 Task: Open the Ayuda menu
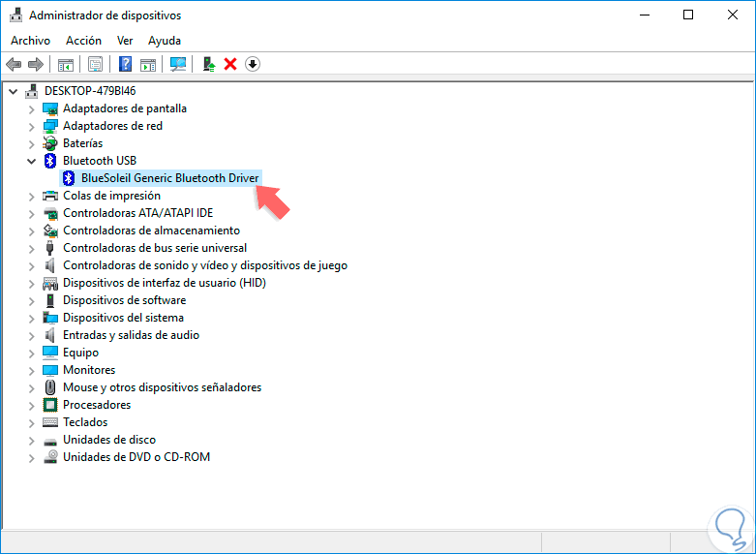click(165, 41)
